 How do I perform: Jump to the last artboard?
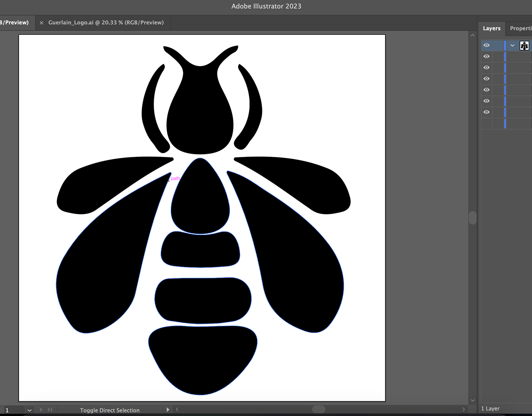[50, 410]
